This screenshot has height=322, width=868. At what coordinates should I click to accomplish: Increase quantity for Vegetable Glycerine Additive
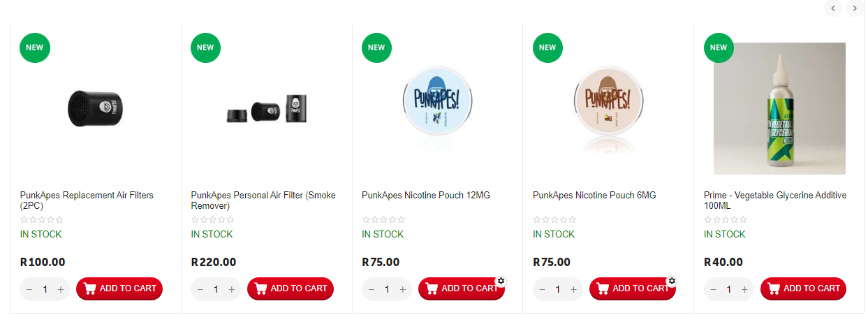744,289
